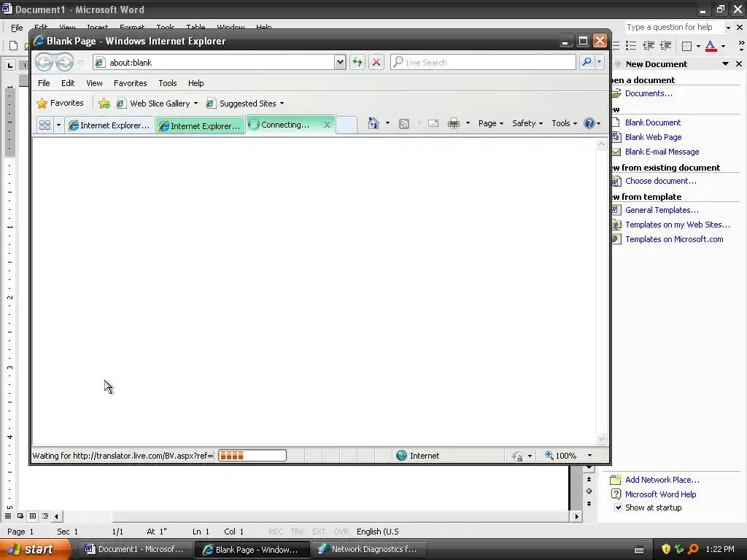
Task: Open Internet Explorer Edit menu
Action: click(68, 83)
